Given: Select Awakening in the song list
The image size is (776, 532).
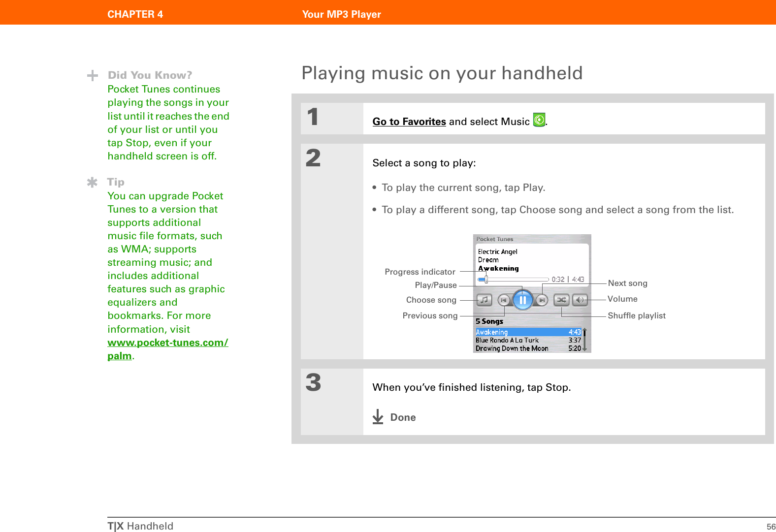Looking at the screenshot, I should [x=528, y=332].
